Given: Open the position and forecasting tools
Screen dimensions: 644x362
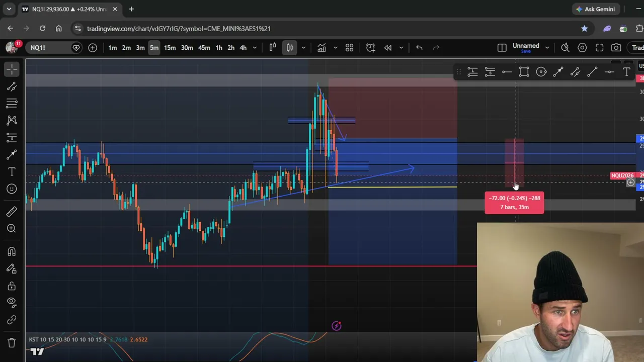Looking at the screenshot, I should [12, 137].
